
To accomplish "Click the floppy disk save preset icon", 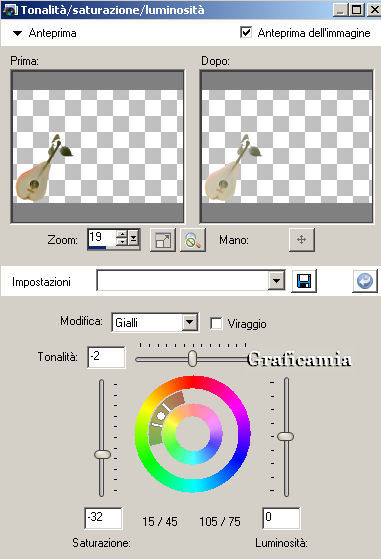I will click(304, 281).
